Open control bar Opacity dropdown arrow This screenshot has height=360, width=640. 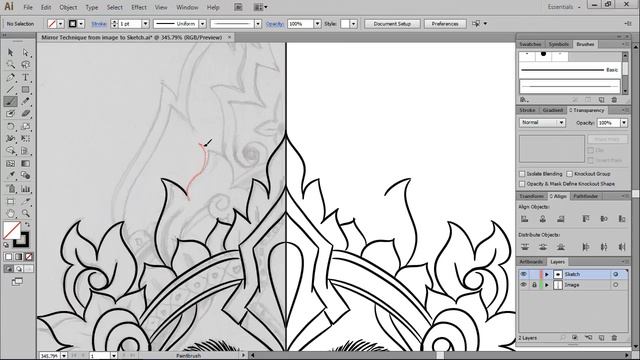click(x=317, y=24)
